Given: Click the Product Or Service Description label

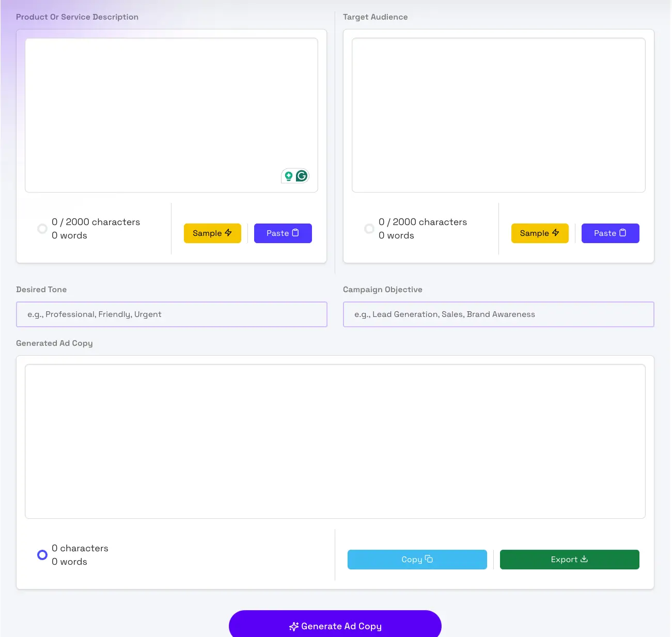Looking at the screenshot, I should 77,17.
